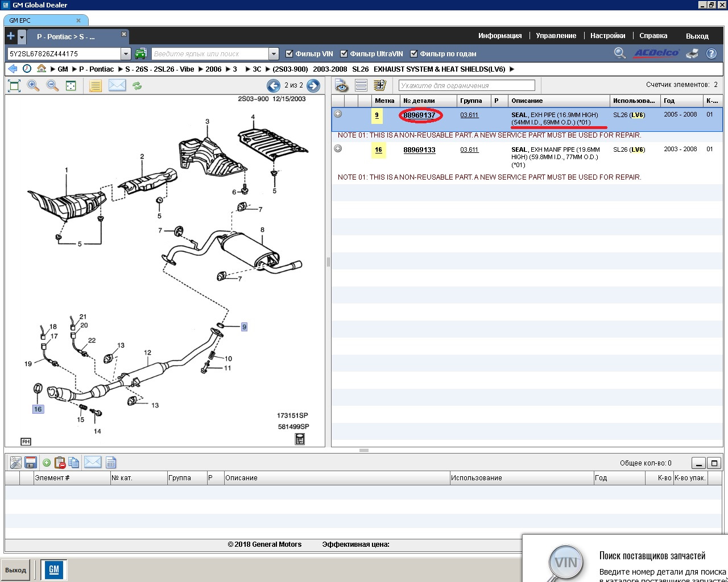Toggle the Фильтр VIN checkbox
728x582 pixels.
coord(289,54)
